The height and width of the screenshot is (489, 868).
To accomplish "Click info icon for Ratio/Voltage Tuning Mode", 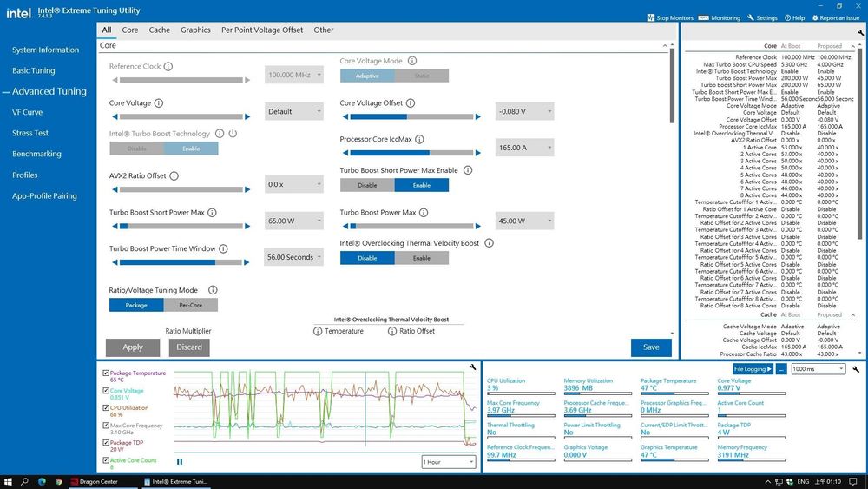I will tap(213, 290).
